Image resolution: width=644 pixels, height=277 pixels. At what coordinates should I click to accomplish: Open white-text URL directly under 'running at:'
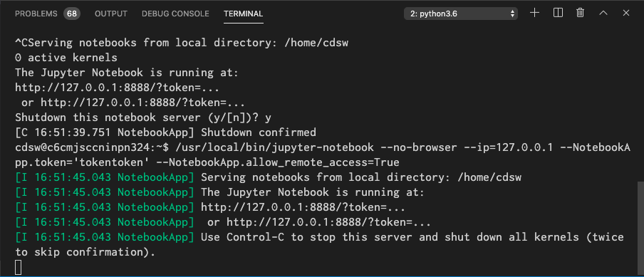click(117, 88)
